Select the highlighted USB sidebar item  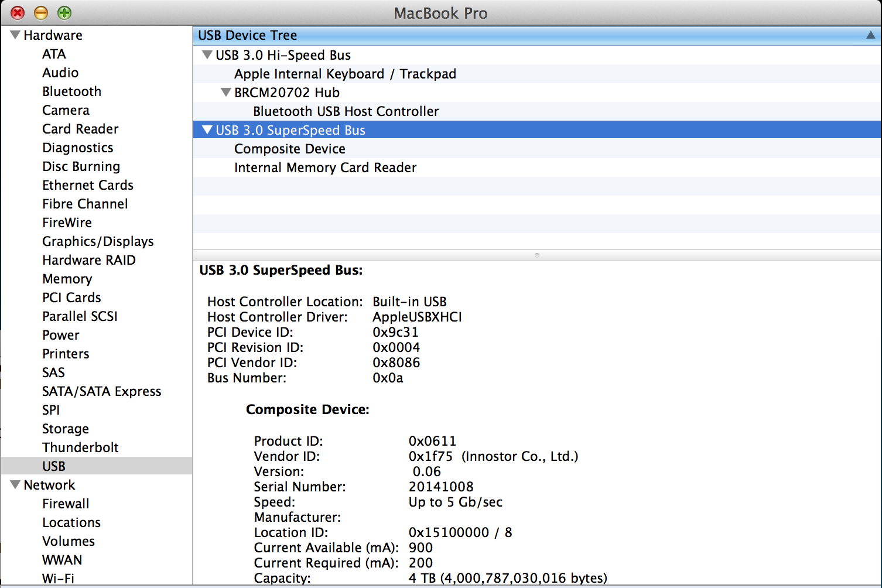[x=97, y=466]
